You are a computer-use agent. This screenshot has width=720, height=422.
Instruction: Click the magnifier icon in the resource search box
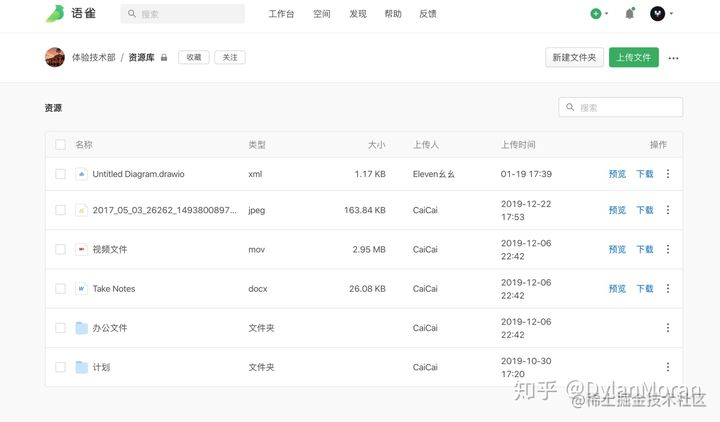[570, 107]
